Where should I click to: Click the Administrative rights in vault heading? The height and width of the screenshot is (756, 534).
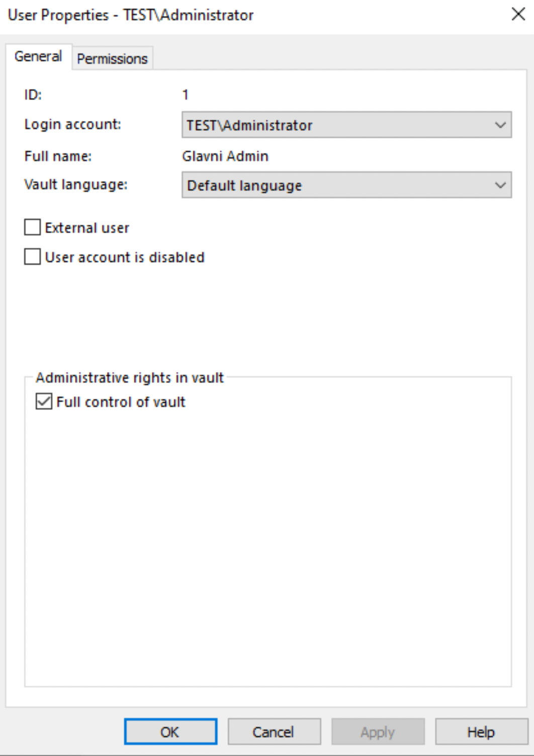130,377
